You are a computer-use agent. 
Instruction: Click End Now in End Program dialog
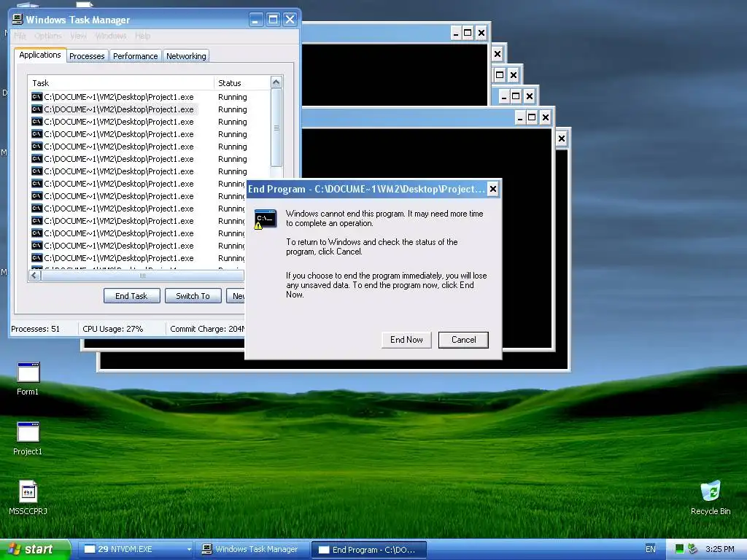406,340
